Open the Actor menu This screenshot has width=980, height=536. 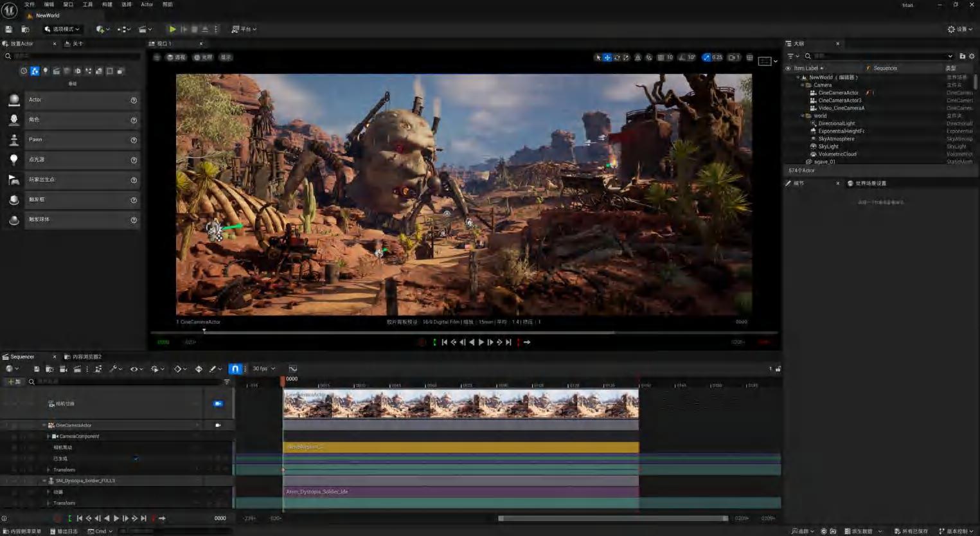pyautogui.click(x=147, y=4)
